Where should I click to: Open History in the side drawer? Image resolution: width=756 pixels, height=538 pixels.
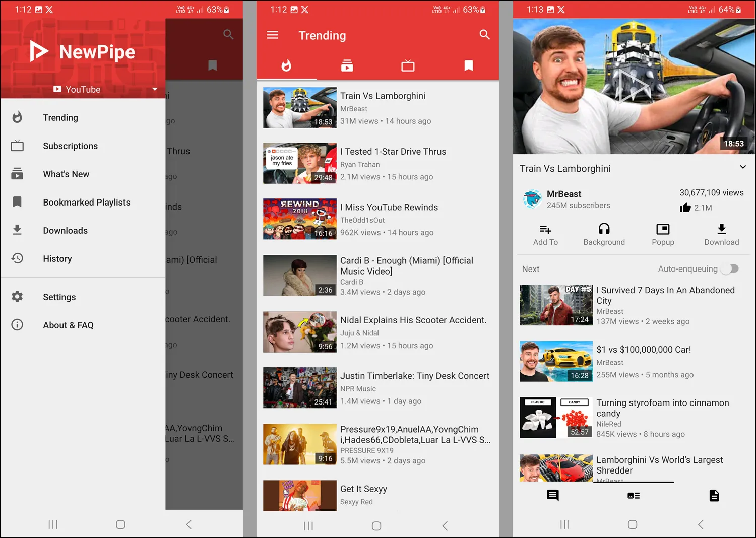coord(57,259)
